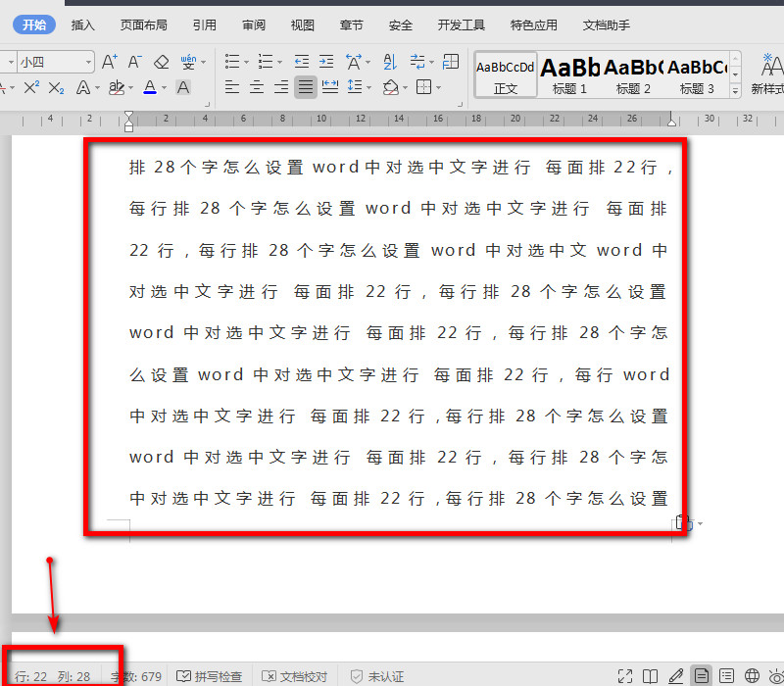Apply subscript formatting
Screen dimensions: 784x686
56,87
